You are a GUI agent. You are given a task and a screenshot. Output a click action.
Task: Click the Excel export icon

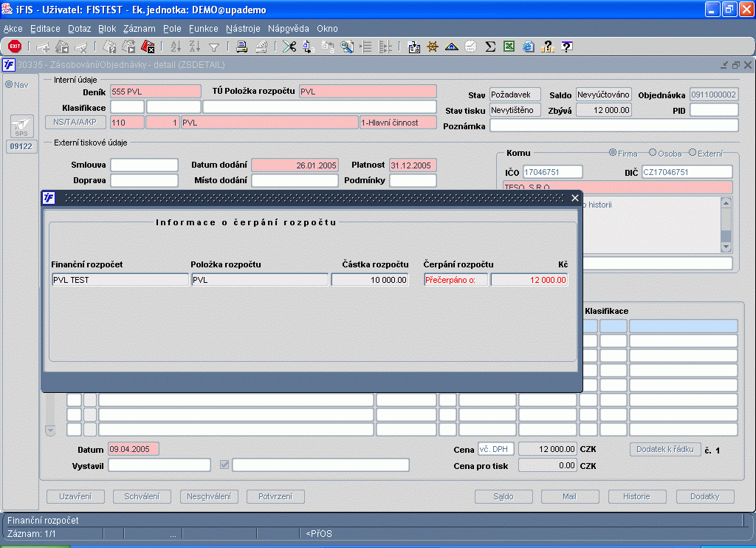click(x=509, y=47)
